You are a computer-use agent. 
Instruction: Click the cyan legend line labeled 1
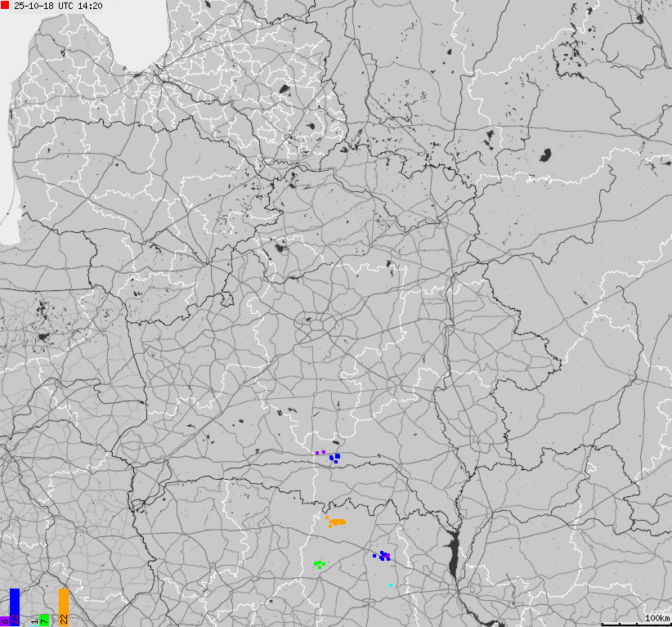[x=33, y=626]
